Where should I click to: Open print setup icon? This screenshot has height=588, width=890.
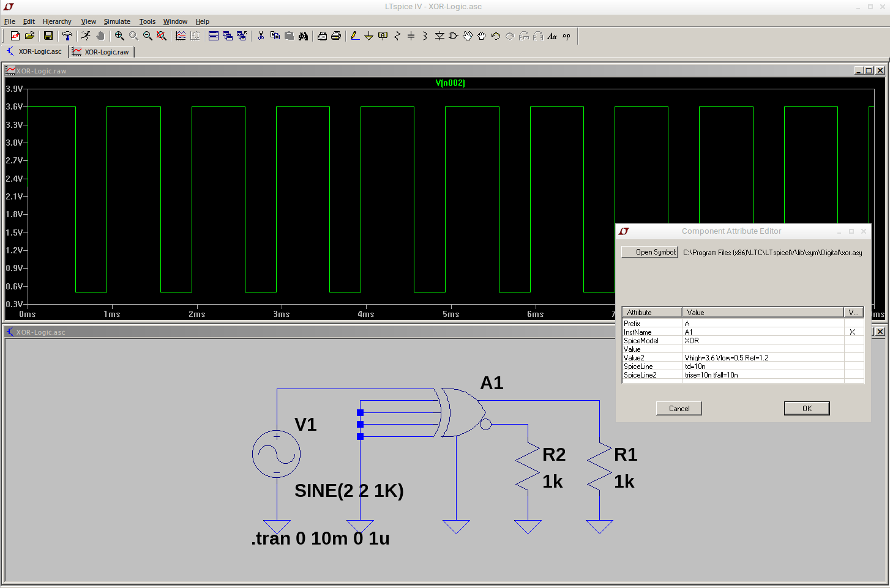[x=322, y=36]
